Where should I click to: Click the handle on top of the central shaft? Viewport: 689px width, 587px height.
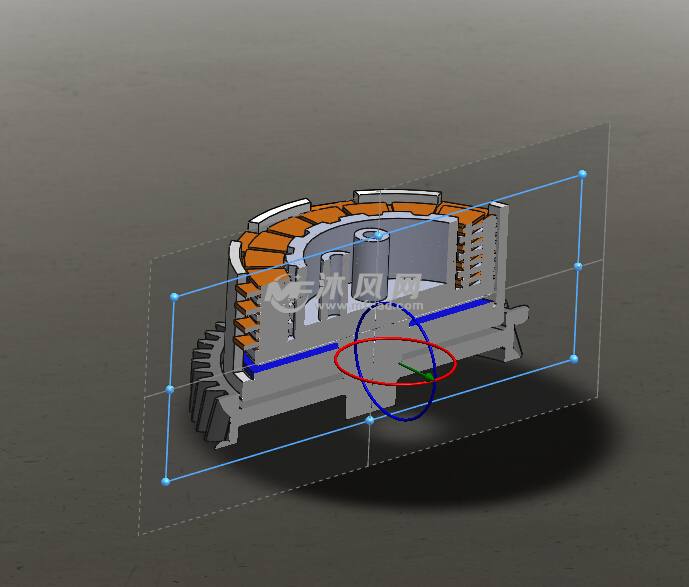click(379, 235)
